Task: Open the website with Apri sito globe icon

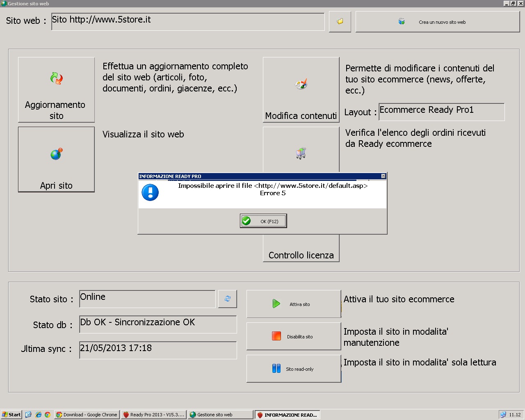Action: point(56,154)
